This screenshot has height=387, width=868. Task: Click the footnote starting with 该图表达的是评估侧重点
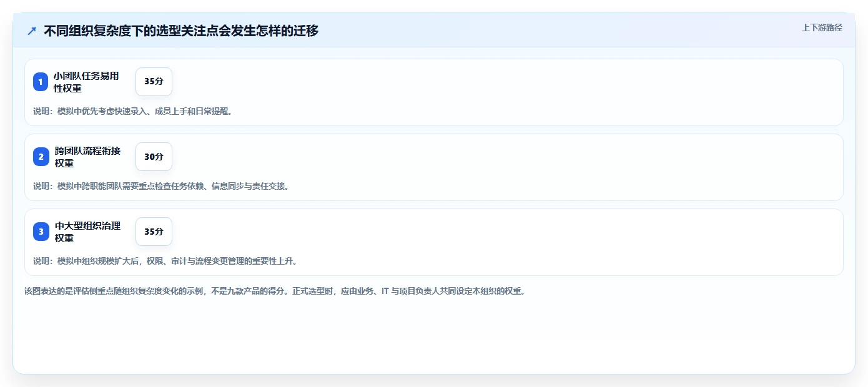click(x=275, y=291)
